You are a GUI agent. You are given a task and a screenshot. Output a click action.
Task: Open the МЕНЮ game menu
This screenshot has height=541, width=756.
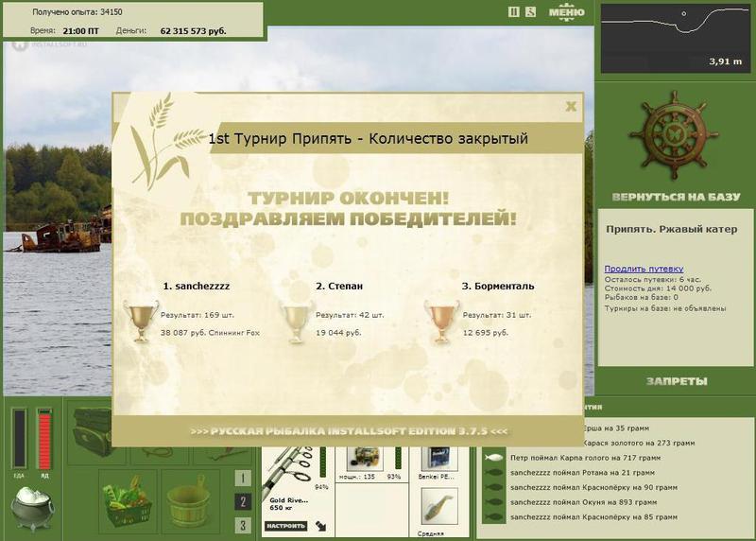click(x=566, y=12)
